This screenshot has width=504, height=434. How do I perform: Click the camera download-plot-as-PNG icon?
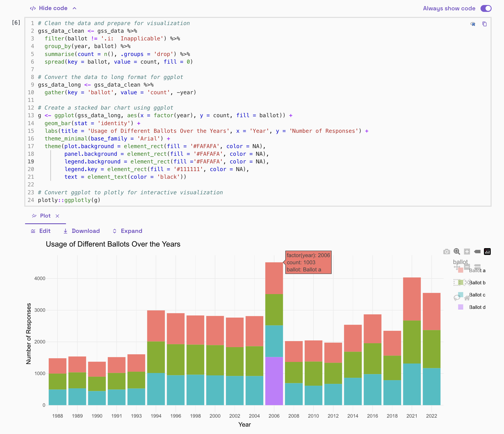(x=446, y=252)
